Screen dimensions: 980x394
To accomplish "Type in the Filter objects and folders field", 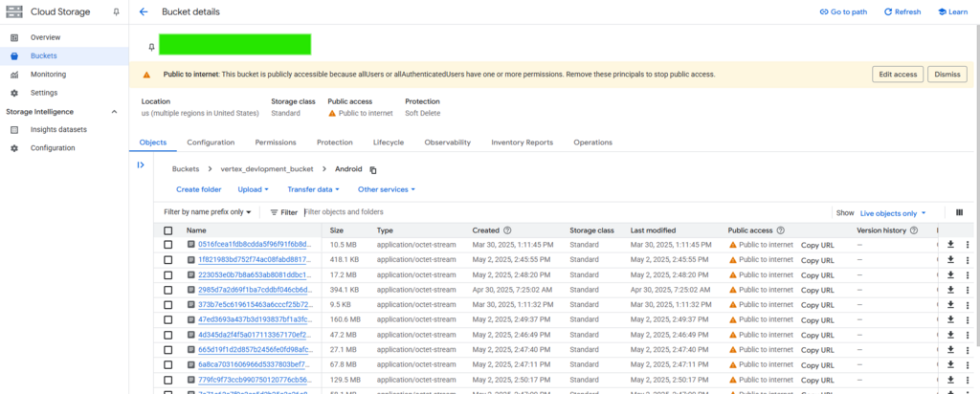I will (402, 212).
